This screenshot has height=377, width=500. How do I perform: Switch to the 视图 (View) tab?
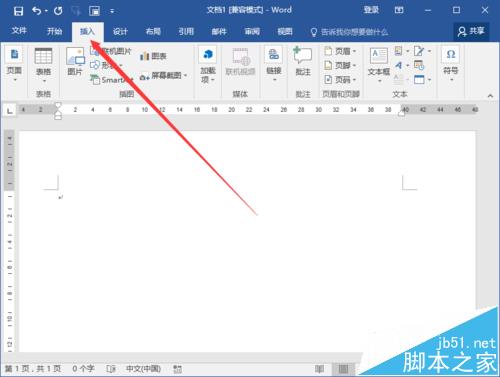click(285, 32)
